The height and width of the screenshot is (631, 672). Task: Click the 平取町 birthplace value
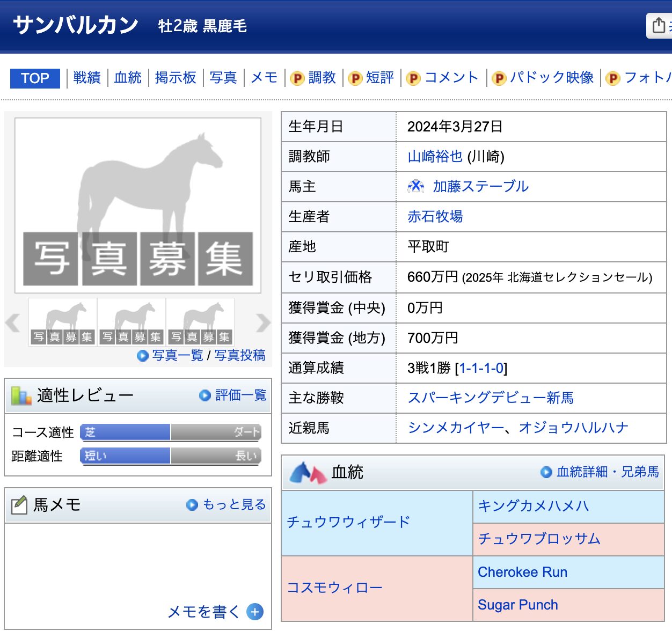point(428,247)
